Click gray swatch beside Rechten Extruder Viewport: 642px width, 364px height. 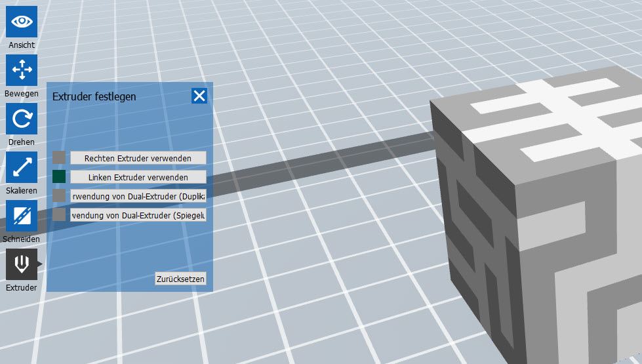click(x=59, y=157)
